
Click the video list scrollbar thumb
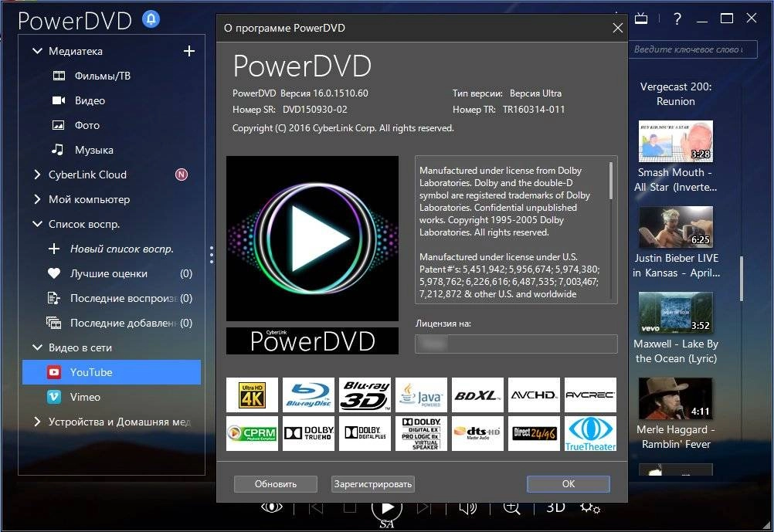pyautogui.click(x=742, y=278)
